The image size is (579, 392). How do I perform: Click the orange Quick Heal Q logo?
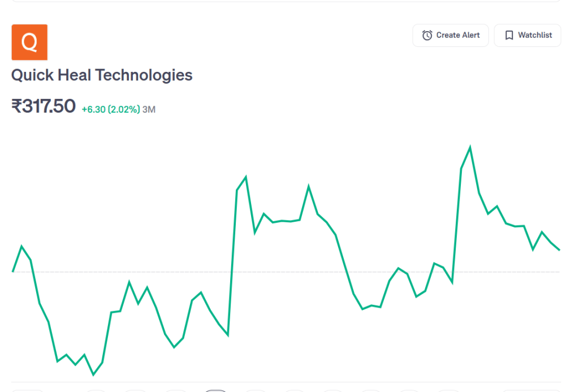[29, 42]
